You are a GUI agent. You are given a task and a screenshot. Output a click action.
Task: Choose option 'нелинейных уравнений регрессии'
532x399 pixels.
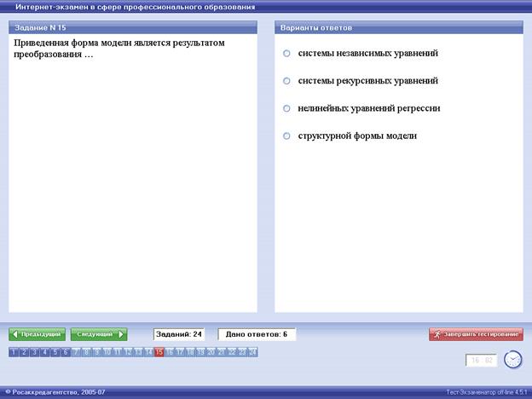click(286, 108)
